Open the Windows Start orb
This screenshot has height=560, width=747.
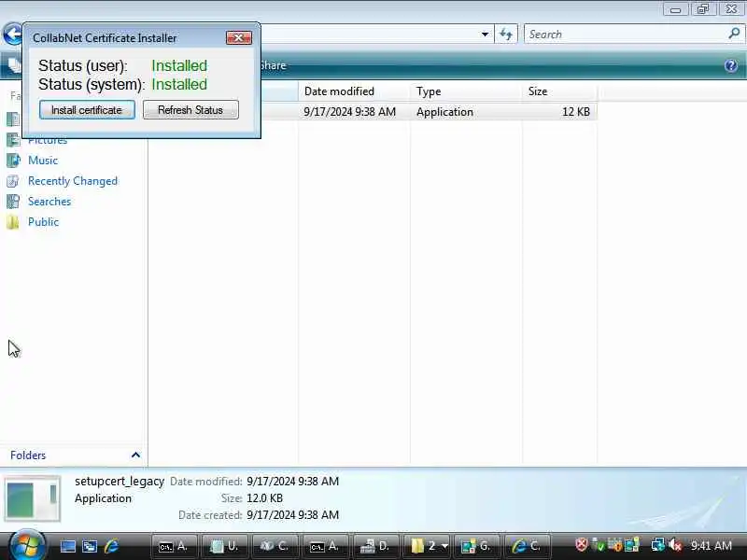[x=27, y=545]
